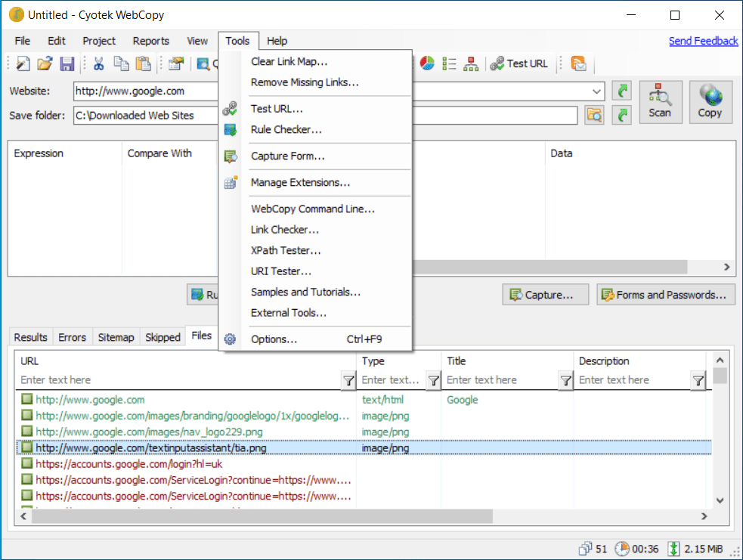Click the Save floppy disk icon

tap(67, 63)
